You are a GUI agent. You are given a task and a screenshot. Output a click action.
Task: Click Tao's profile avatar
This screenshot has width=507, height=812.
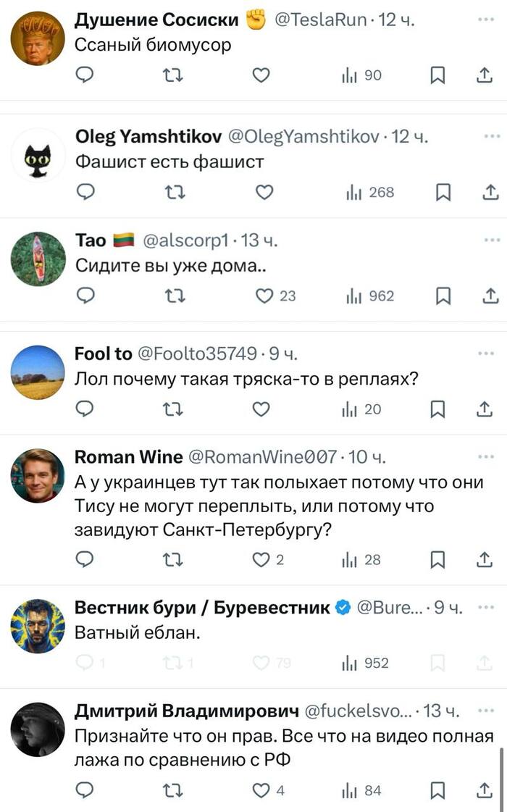pyautogui.click(x=38, y=259)
